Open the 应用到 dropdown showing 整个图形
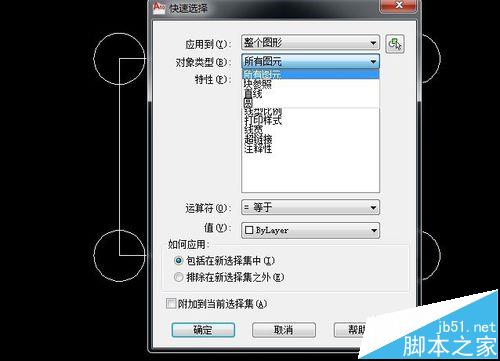This screenshot has width=500, height=361. 310,43
